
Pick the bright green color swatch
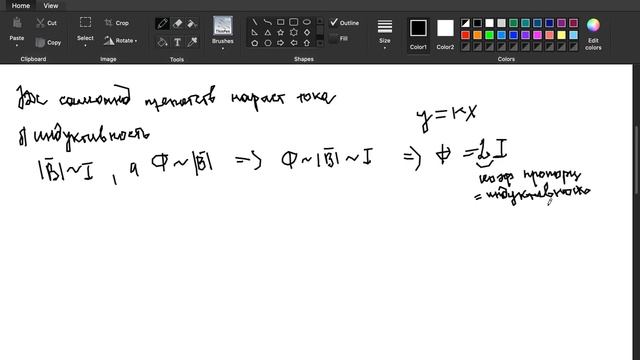[x=489, y=35]
